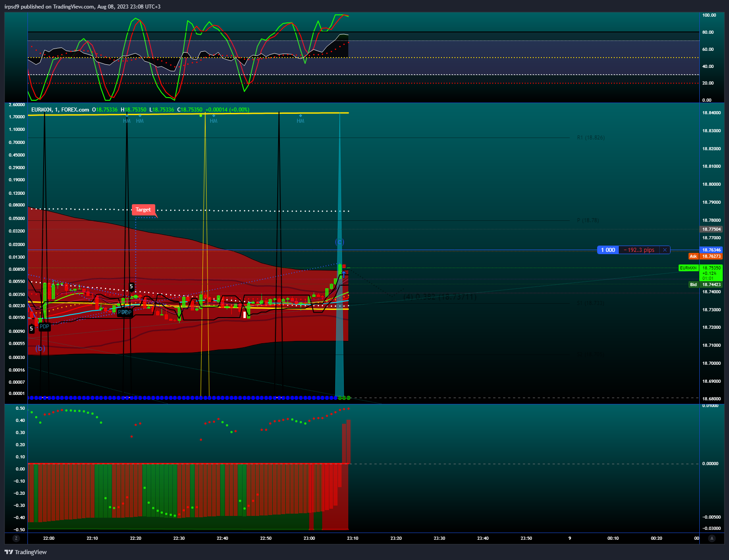Click the 18.68000 price scale label
The width and height of the screenshot is (729, 560).
coord(711,399)
